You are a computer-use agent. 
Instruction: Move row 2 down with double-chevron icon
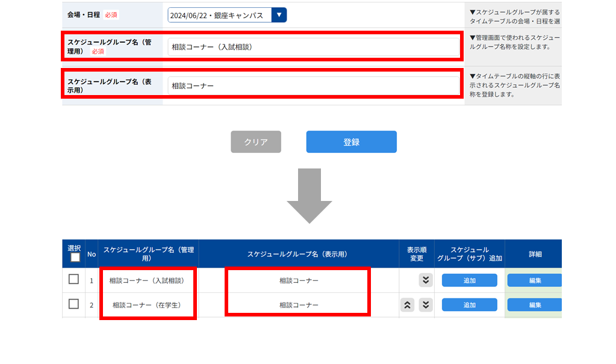tap(426, 304)
